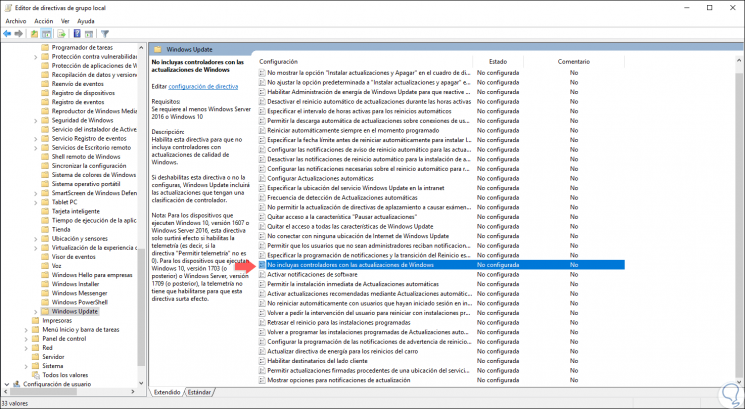The image size is (745, 409).
Task: Click the folder icon of Tienda
Action: click(x=45, y=229)
